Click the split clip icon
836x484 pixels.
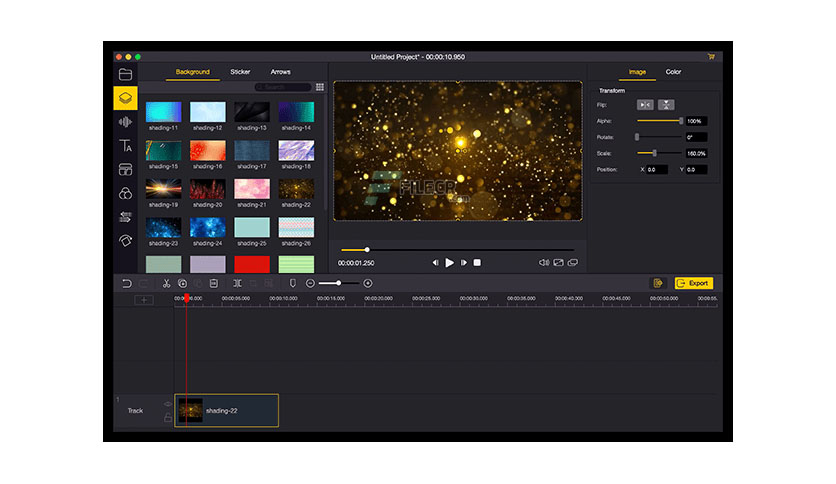pyautogui.click(x=237, y=284)
